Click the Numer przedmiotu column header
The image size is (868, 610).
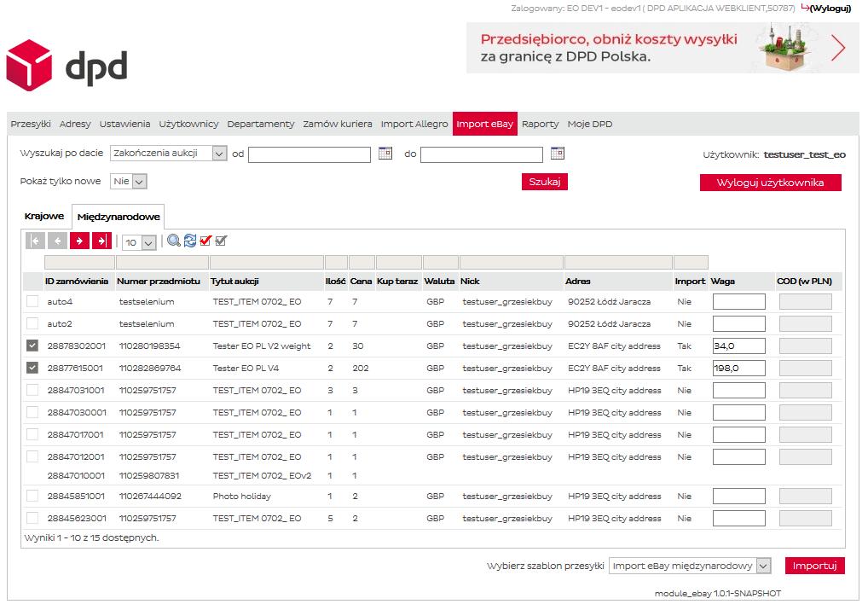159,281
